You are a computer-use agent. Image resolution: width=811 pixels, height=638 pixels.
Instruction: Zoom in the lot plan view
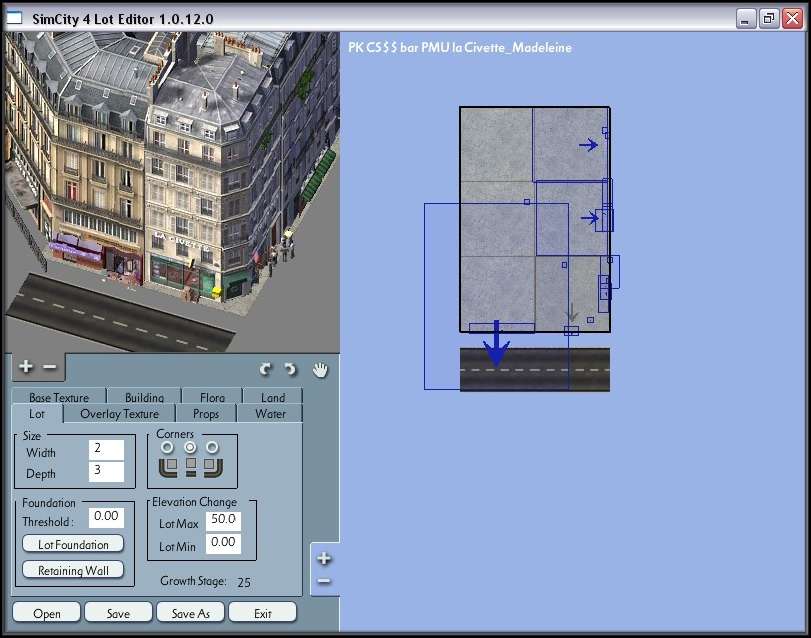click(324, 558)
